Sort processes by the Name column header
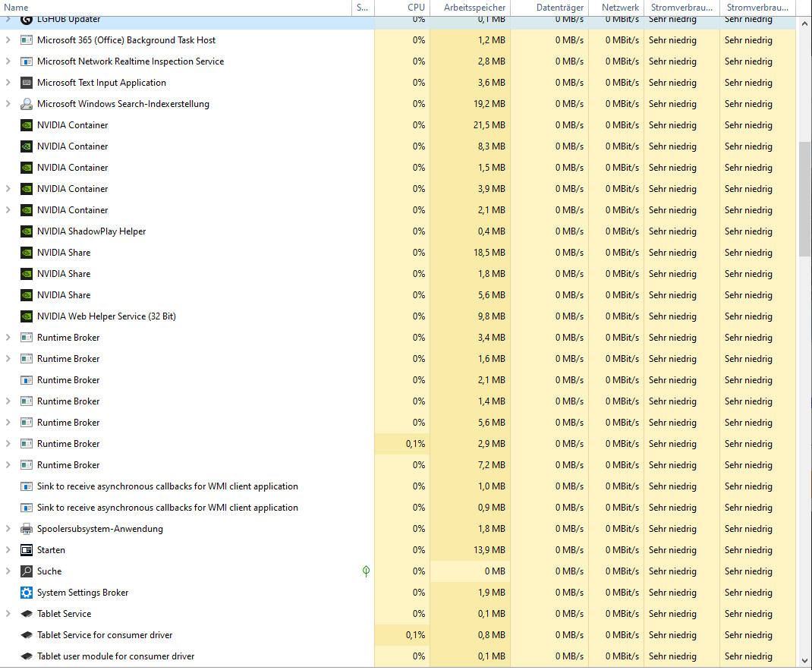Viewport: 812px width, 670px height. [176, 8]
